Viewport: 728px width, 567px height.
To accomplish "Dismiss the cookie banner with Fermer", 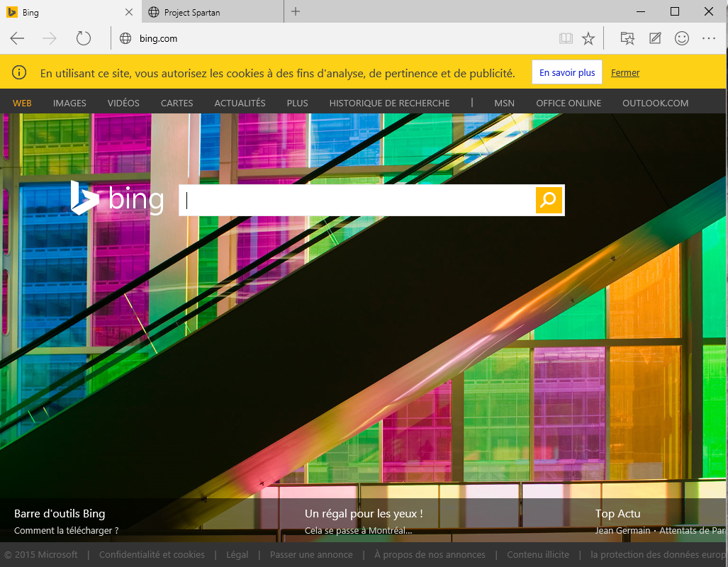I will coord(625,73).
